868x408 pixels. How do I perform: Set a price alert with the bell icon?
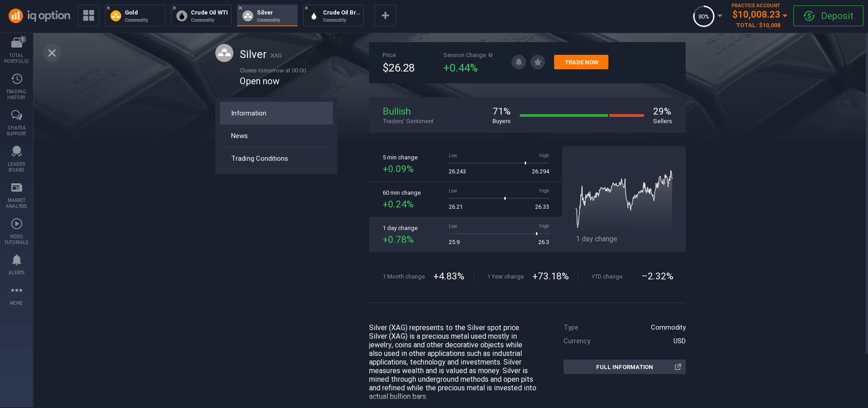click(x=518, y=62)
